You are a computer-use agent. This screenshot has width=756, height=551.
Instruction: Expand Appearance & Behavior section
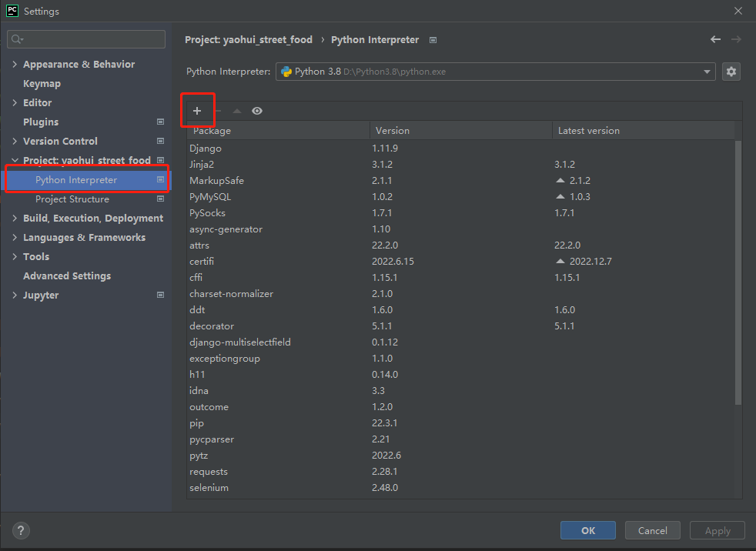coord(15,64)
